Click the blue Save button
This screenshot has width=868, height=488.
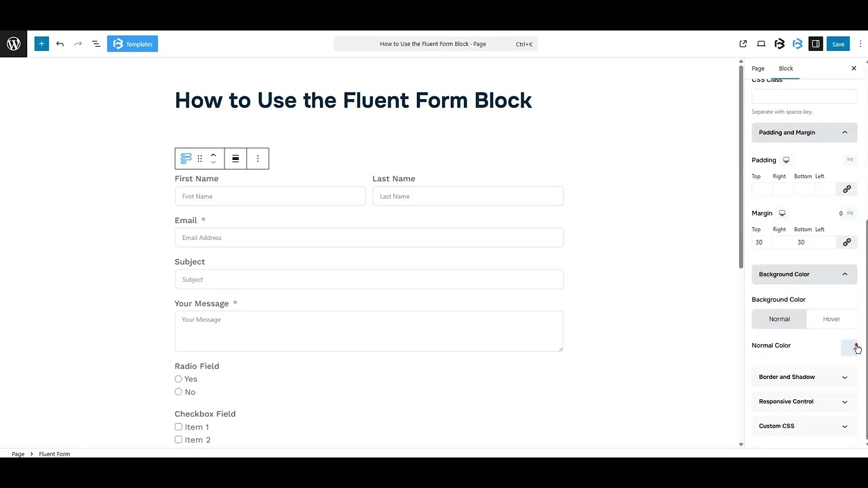[838, 43]
